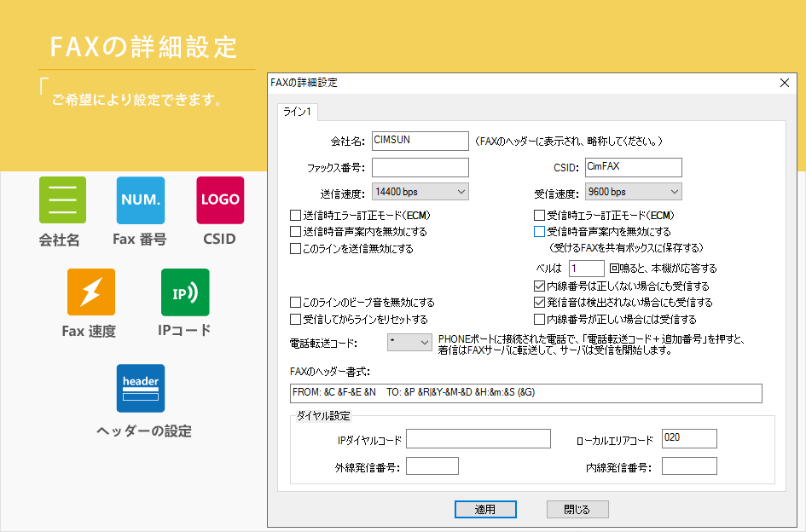Click the IPダイヤルコード input field

(x=478, y=439)
